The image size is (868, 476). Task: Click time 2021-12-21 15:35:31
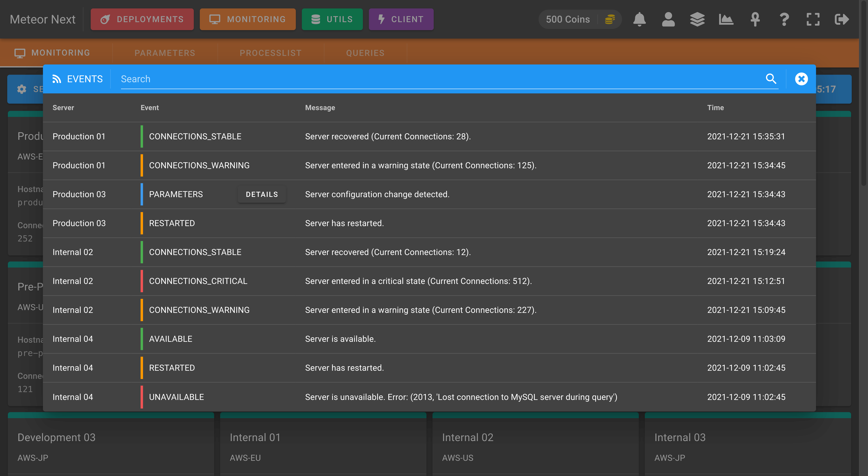(746, 136)
